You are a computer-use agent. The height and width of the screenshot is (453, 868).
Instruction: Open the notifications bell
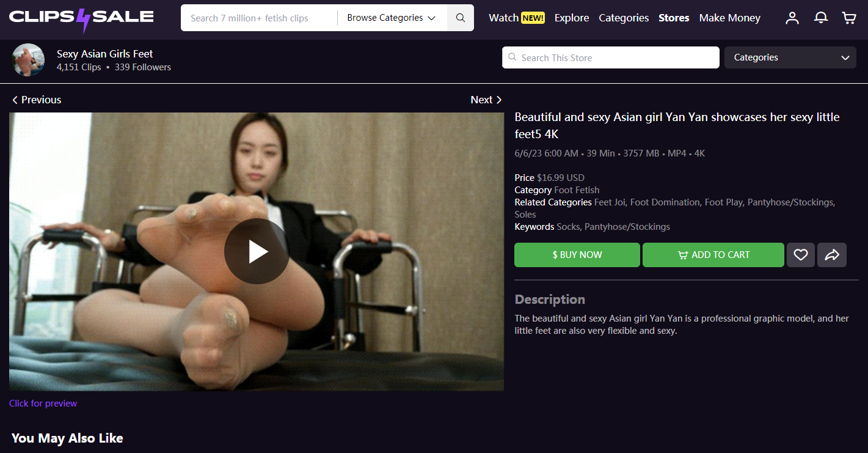point(821,18)
